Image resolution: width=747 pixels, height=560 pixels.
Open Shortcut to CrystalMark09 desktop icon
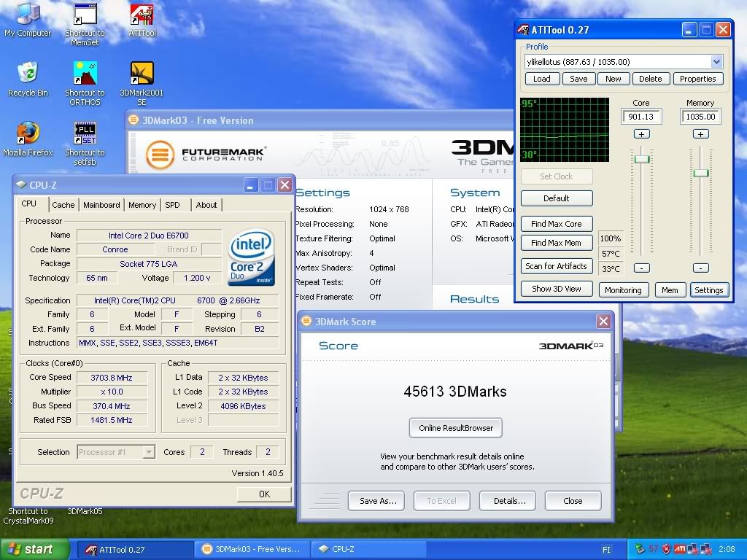tap(28, 516)
